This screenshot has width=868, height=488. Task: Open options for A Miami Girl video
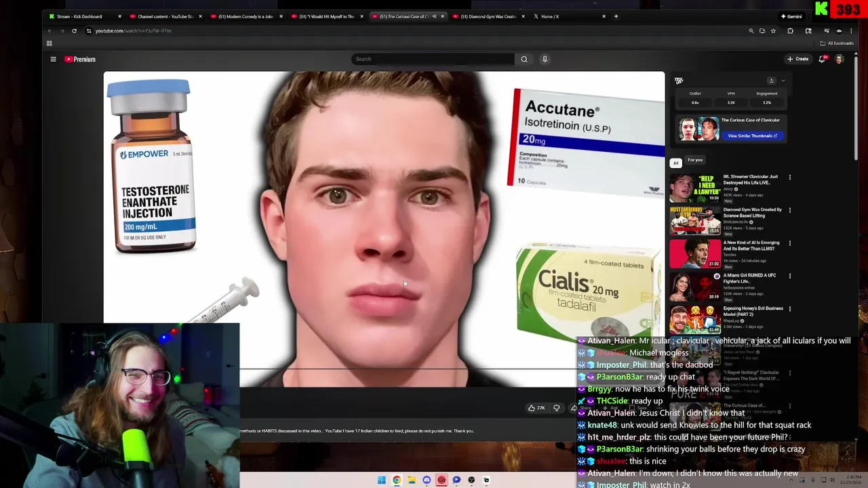[x=789, y=276]
